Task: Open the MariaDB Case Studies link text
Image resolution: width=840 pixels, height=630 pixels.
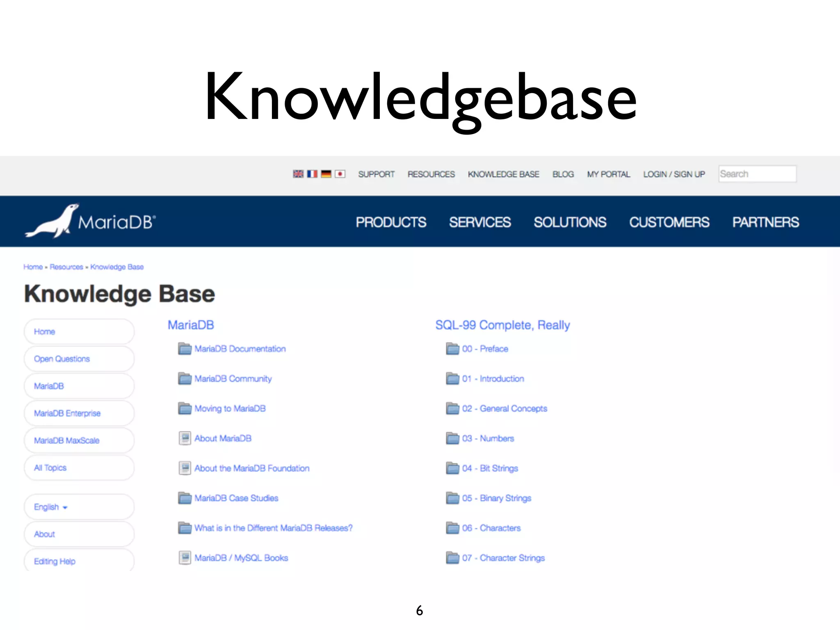Action: 236,498
